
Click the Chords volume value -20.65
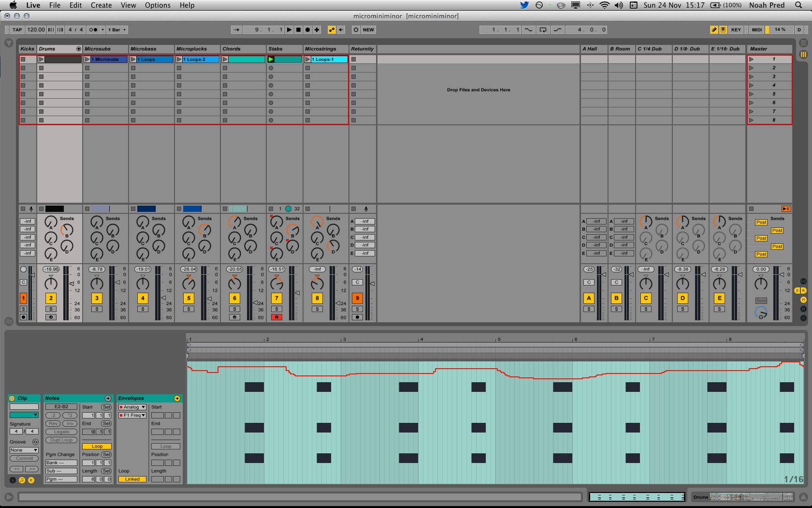click(x=235, y=269)
